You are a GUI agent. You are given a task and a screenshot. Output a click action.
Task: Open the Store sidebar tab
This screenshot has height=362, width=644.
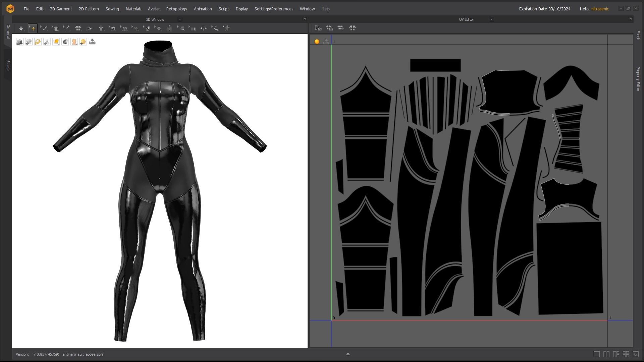point(8,66)
